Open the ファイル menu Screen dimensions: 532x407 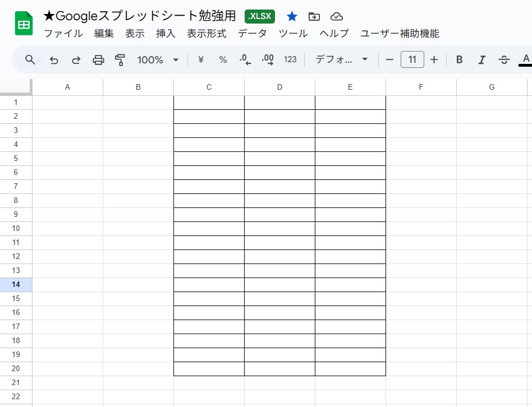pyautogui.click(x=63, y=34)
